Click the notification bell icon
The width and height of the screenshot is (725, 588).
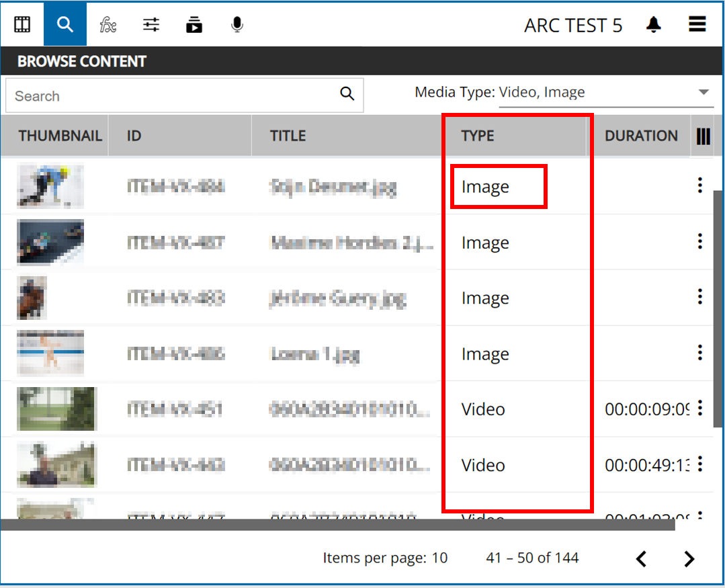[653, 25]
